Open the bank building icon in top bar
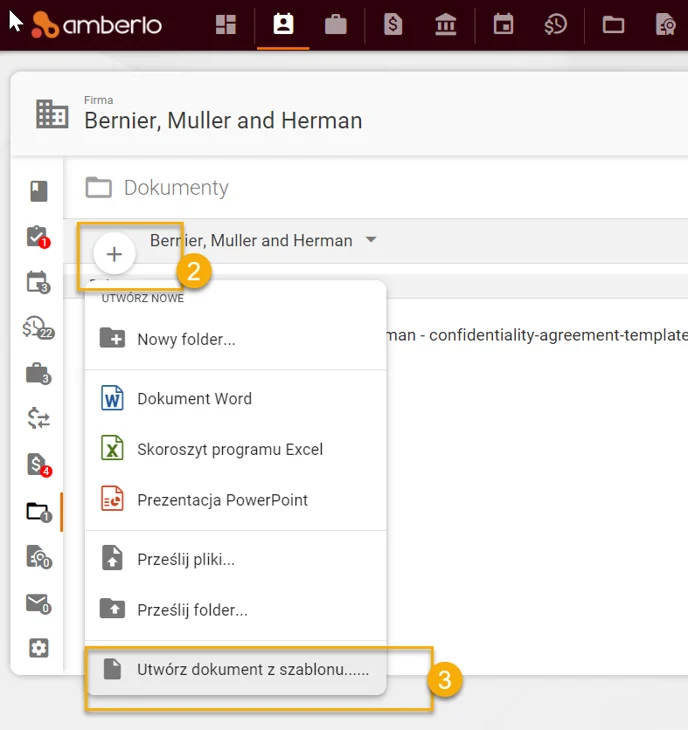 (x=445, y=25)
